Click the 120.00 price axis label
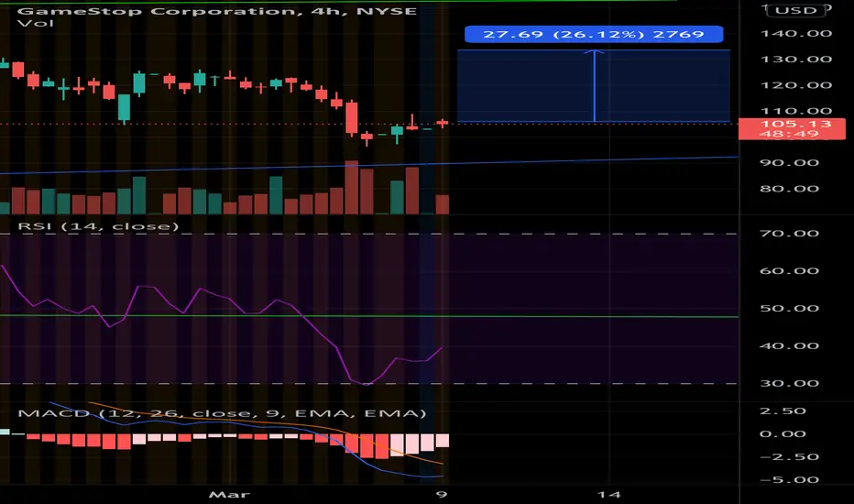The image size is (854, 504). click(795, 85)
